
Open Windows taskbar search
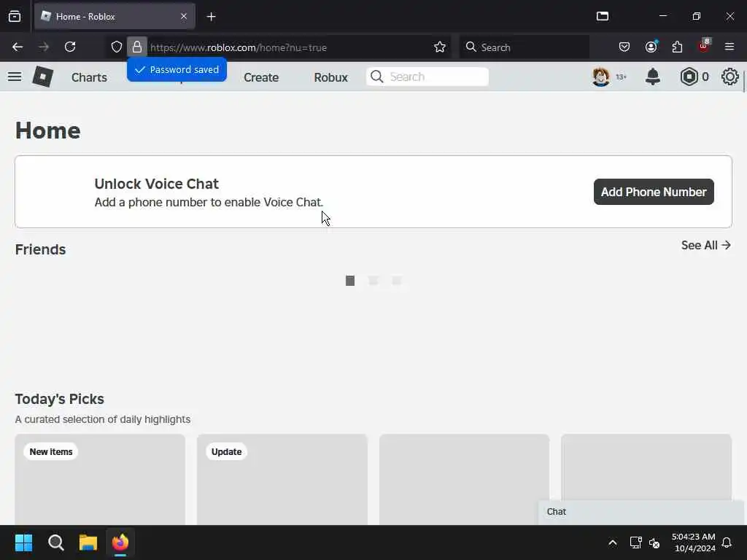55,542
